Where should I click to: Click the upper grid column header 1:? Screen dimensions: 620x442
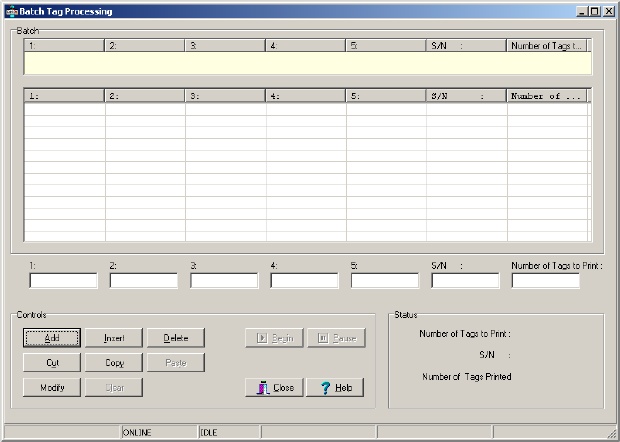64,45
